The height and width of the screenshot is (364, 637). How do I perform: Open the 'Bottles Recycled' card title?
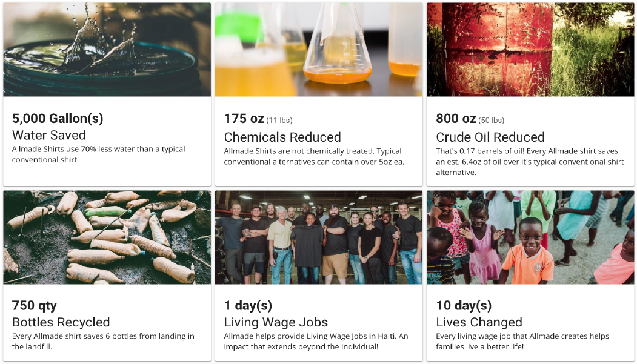(61, 322)
